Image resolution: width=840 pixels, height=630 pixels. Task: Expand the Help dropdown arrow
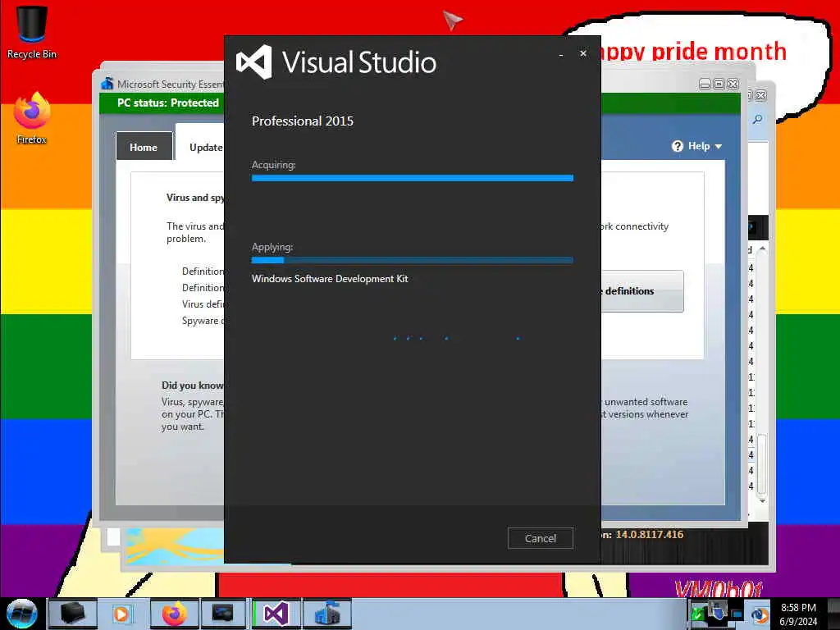719,146
